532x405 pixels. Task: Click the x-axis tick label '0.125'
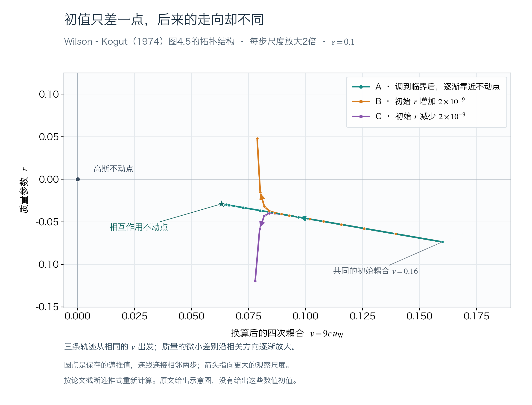point(362,316)
